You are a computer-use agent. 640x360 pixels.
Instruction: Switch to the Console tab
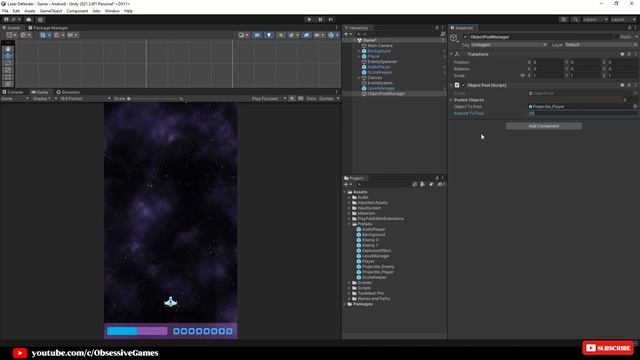(13, 92)
